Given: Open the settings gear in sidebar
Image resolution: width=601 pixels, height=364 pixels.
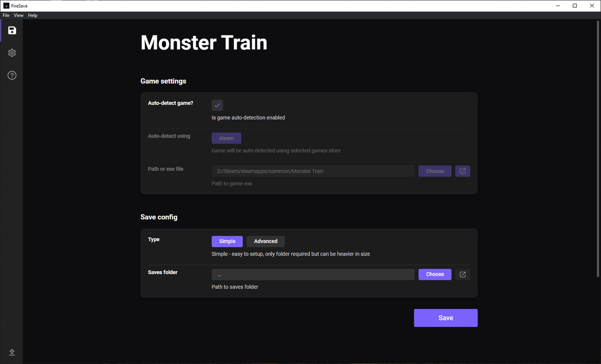Looking at the screenshot, I should pyautogui.click(x=12, y=53).
